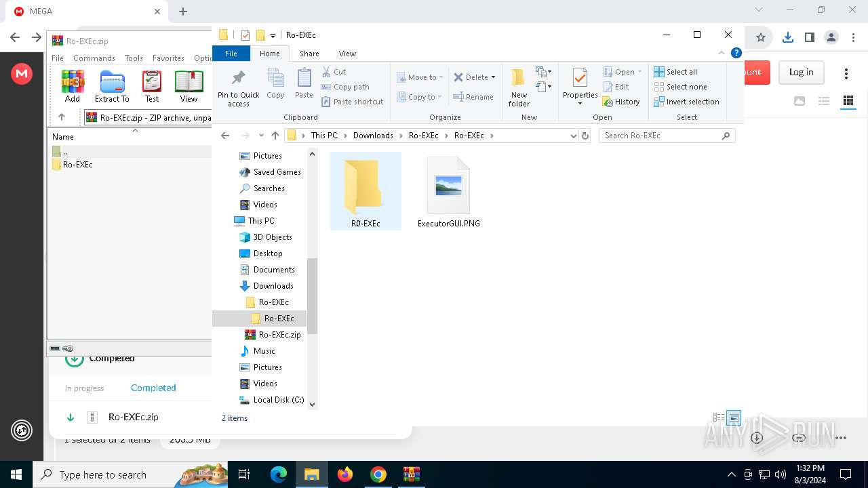This screenshot has height=488, width=868.
Task: Open recent locations dropdown arrow
Action: point(260,136)
